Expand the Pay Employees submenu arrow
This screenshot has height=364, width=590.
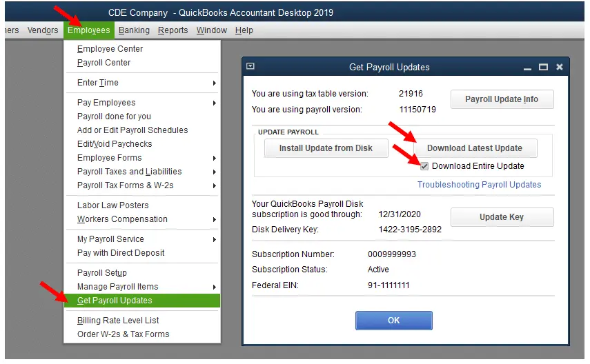point(214,103)
